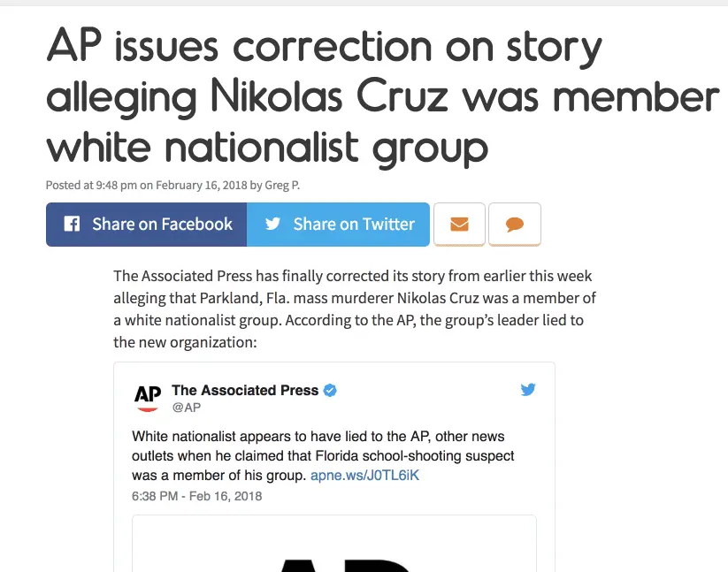Click the orange envelope email icon
The image size is (728, 572).
click(x=459, y=225)
